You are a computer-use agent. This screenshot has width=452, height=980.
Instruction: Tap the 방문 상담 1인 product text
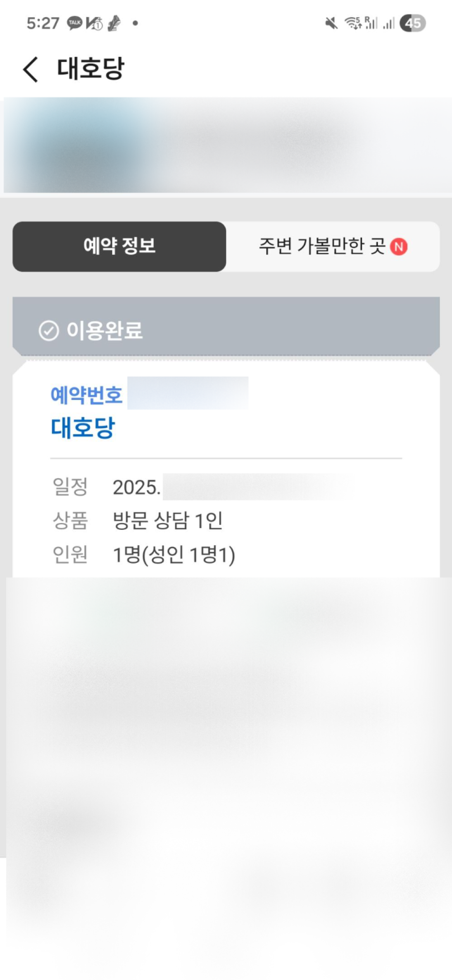click(167, 521)
